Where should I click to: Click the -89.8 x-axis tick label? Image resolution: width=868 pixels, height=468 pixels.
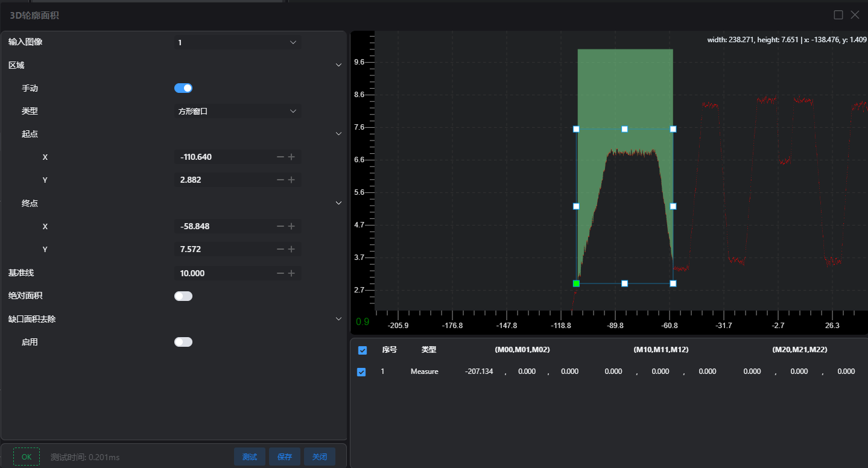point(615,326)
